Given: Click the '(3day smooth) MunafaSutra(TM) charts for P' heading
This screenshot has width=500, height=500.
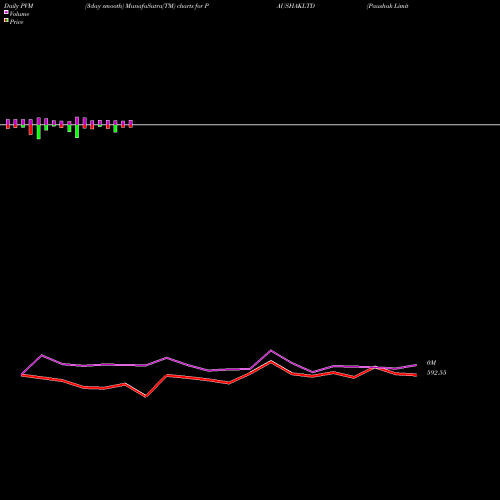Looking at the screenshot, I should pyautogui.click(x=147, y=6).
